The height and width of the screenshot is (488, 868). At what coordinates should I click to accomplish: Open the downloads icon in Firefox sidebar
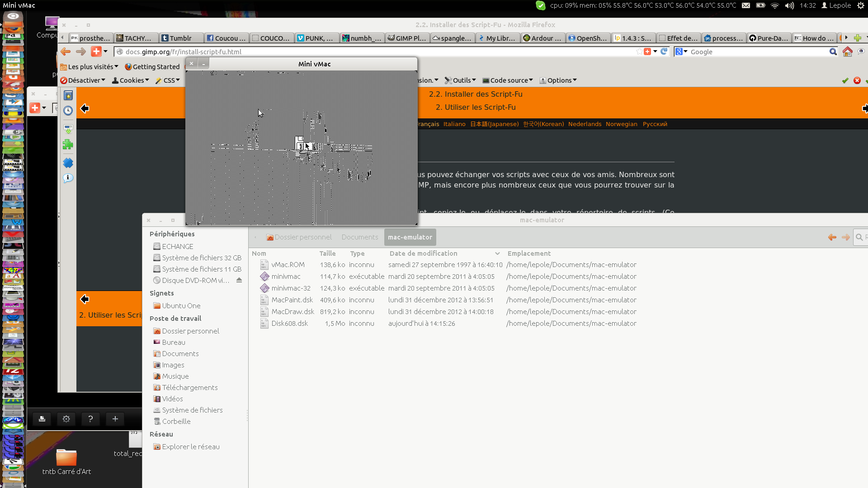[x=68, y=129]
